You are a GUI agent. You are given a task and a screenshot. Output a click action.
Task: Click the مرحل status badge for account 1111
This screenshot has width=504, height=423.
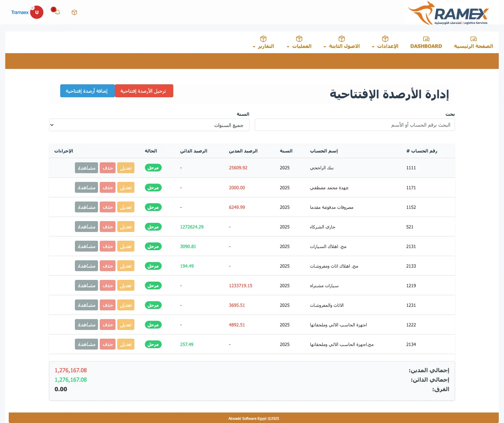(x=153, y=168)
